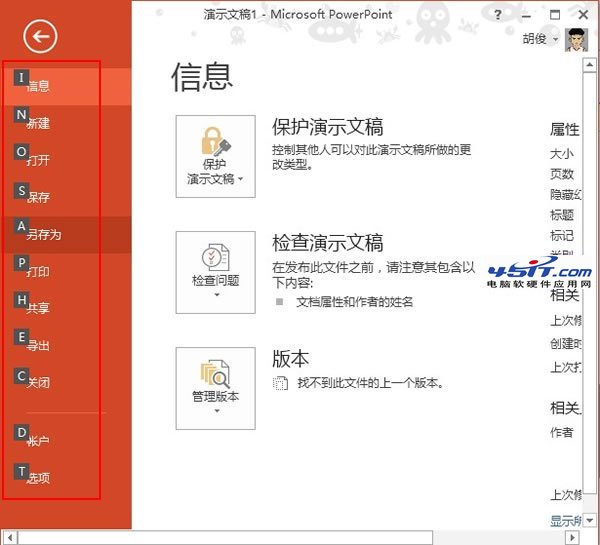Click 保存 in the left menu
Image resolution: width=600 pixels, height=545 pixels.
pos(40,197)
